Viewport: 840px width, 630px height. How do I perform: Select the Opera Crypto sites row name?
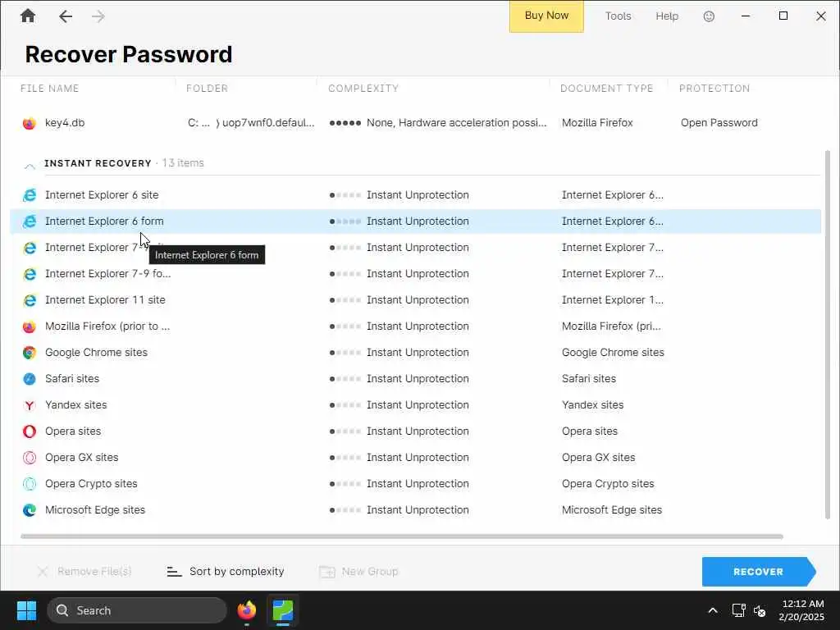[x=91, y=484]
